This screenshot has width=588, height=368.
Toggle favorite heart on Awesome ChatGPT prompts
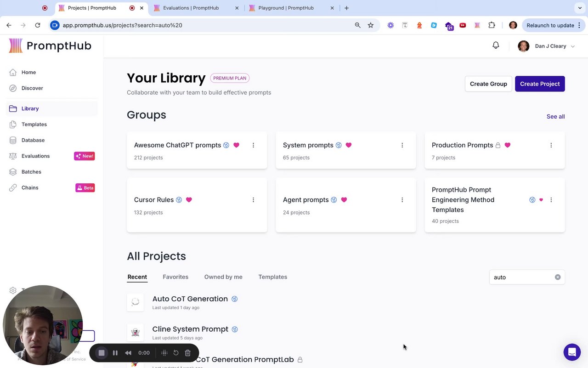236,145
